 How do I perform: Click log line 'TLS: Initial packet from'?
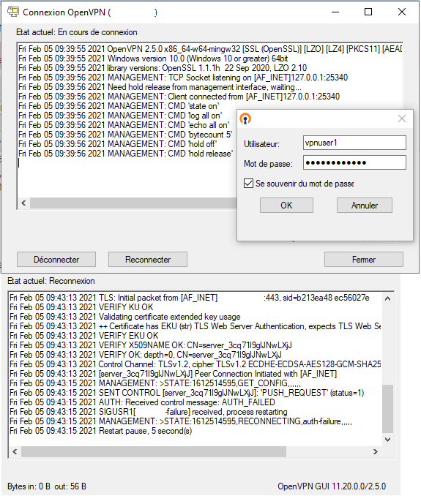point(190,298)
